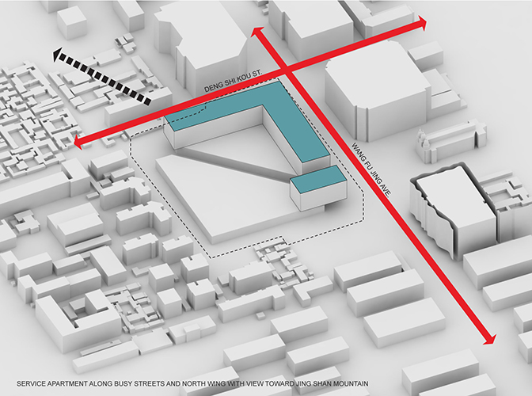Click red arrowhead at top of Wang Fu Jing
The image size is (532, 396).
point(257,32)
